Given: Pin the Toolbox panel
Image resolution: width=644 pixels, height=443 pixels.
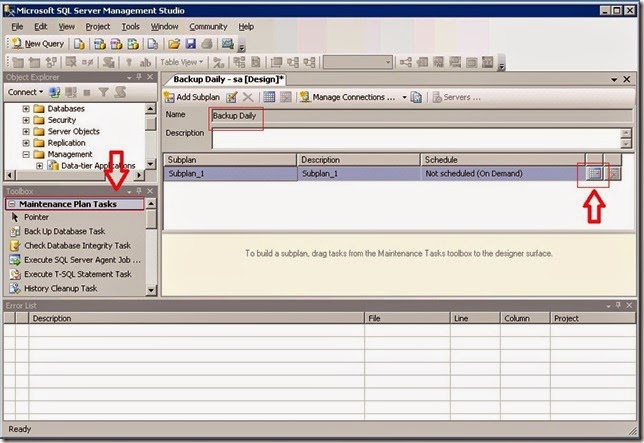Looking at the screenshot, I should click(x=139, y=191).
